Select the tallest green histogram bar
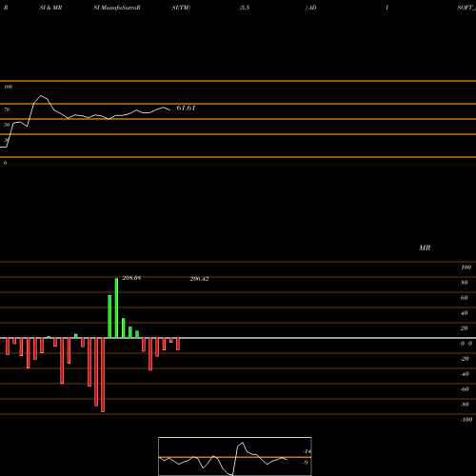The image size is (476, 476). pos(116,308)
